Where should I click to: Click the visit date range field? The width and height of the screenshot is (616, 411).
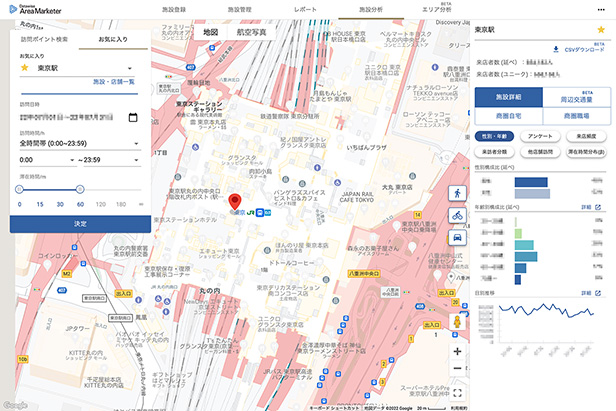(x=67, y=117)
